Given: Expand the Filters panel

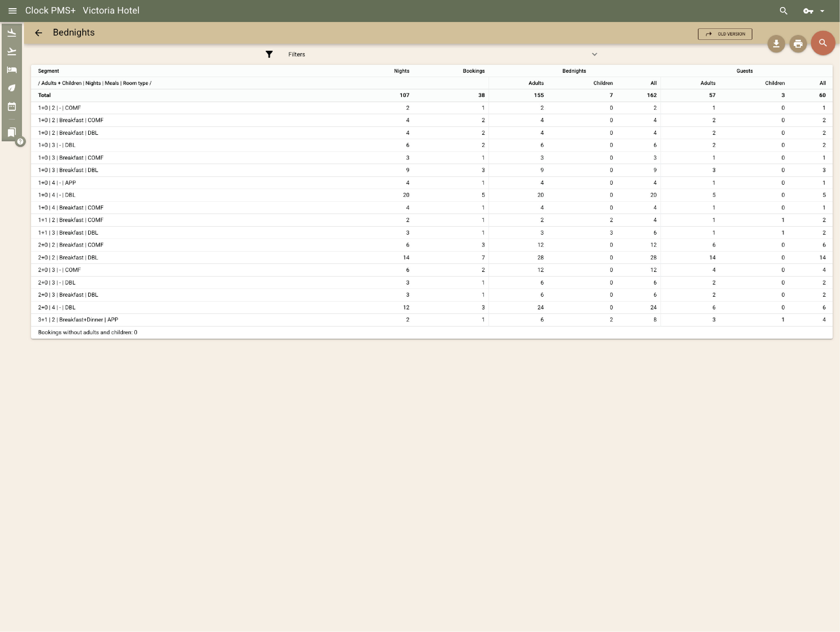Looking at the screenshot, I should (x=594, y=54).
